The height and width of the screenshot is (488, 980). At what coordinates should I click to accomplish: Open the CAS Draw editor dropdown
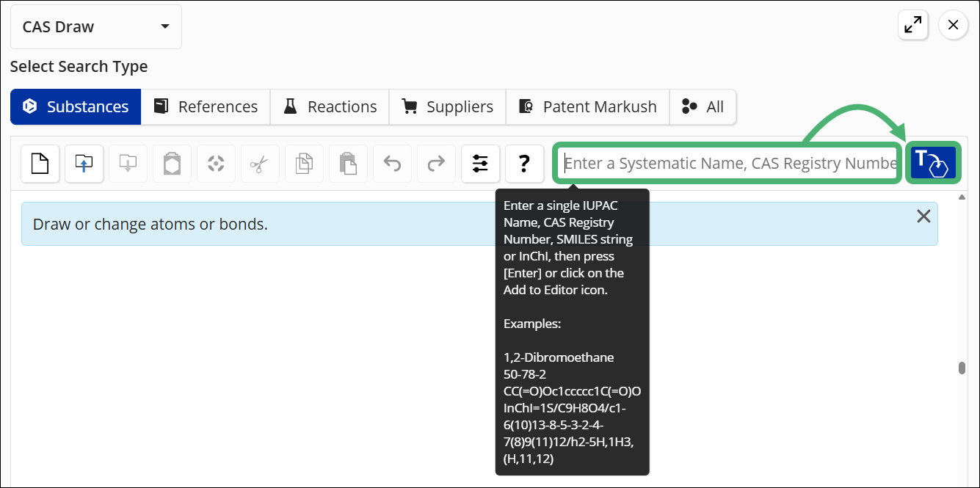click(x=95, y=27)
